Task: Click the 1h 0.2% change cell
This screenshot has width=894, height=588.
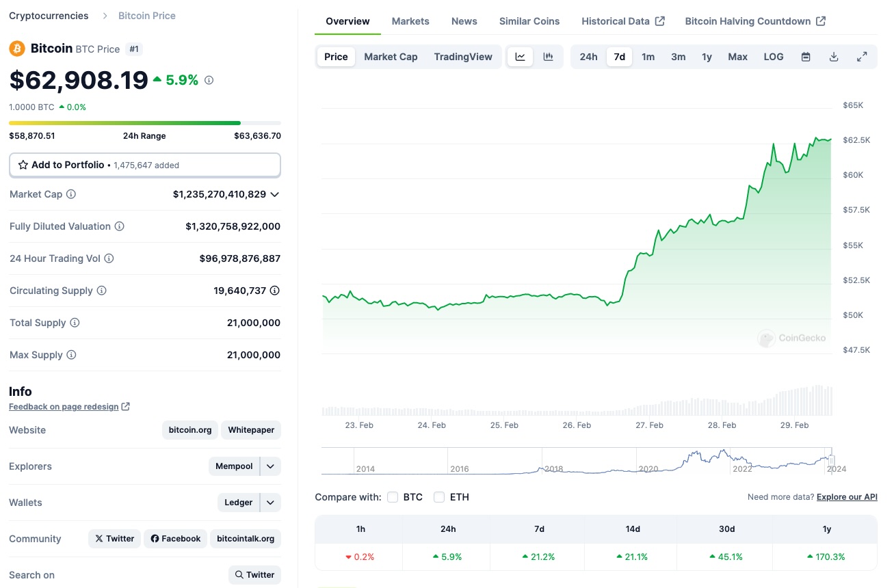Action: [360, 557]
